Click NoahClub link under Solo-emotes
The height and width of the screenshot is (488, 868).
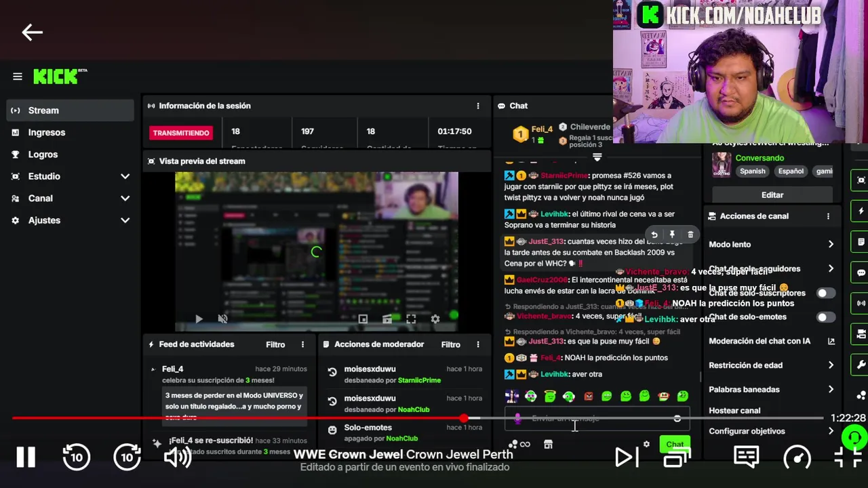[401, 439]
